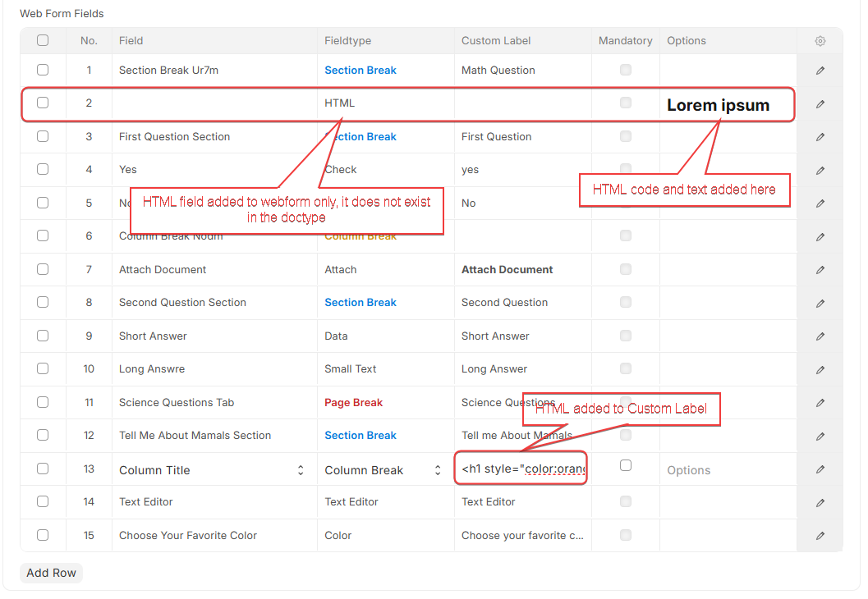868x599 pixels.
Task: Edit row 7 Attach Document via pencil icon
Action: tap(820, 270)
